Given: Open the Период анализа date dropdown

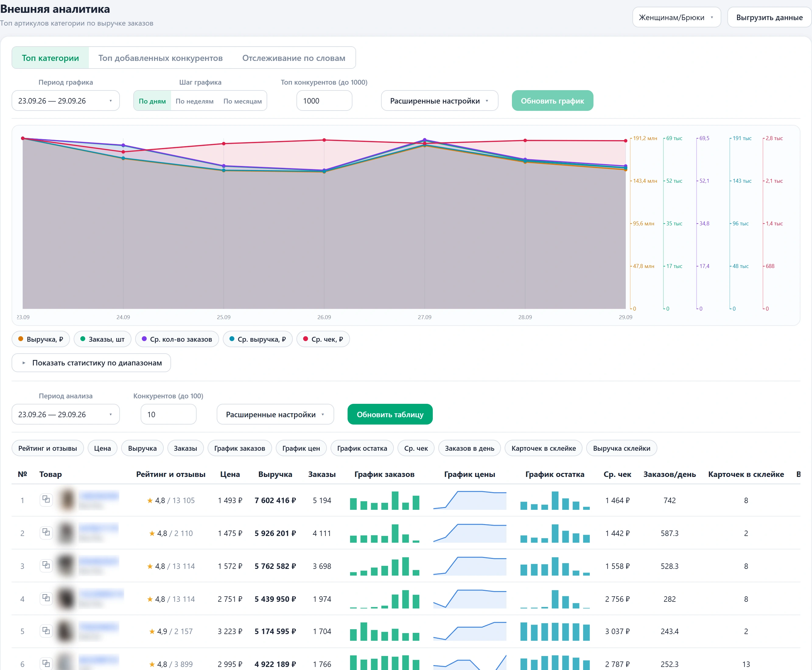Looking at the screenshot, I should [x=65, y=414].
